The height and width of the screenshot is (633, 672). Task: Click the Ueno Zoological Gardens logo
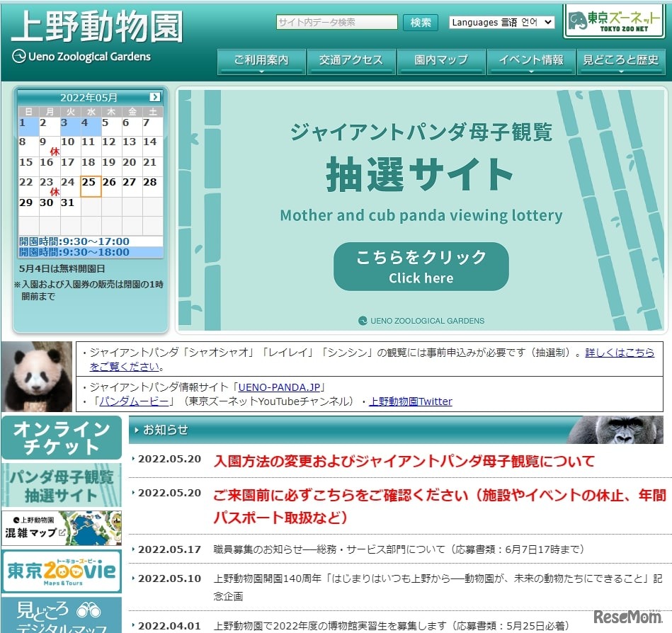[x=97, y=35]
